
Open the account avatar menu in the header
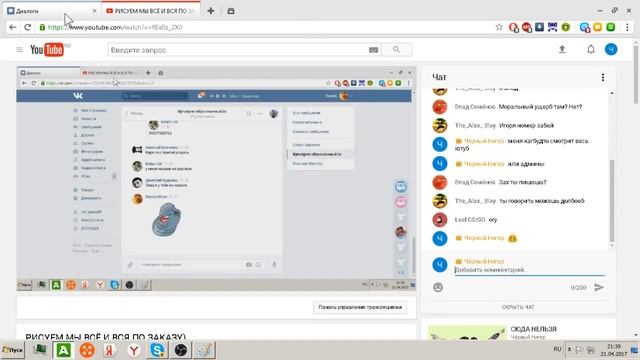611,49
